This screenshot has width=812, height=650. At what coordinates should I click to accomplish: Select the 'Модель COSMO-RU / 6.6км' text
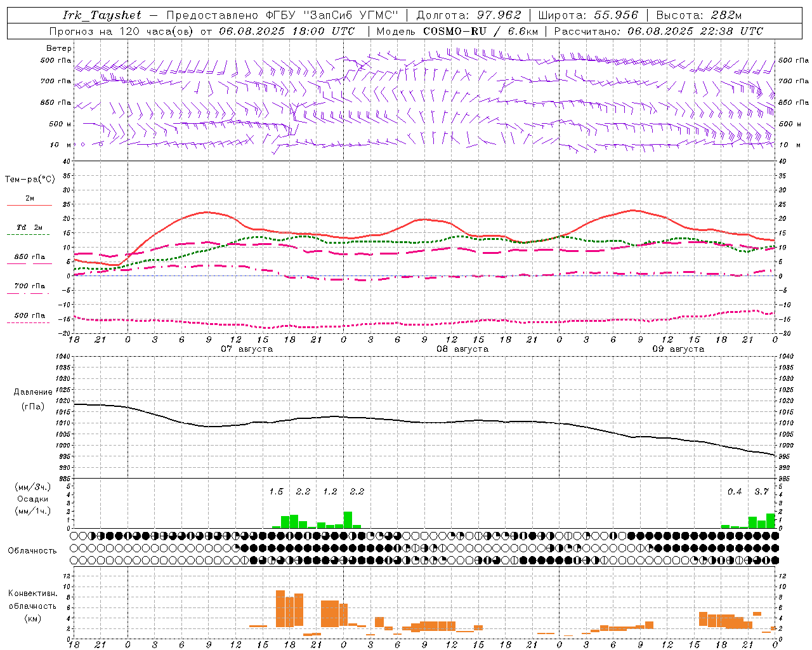point(457,31)
